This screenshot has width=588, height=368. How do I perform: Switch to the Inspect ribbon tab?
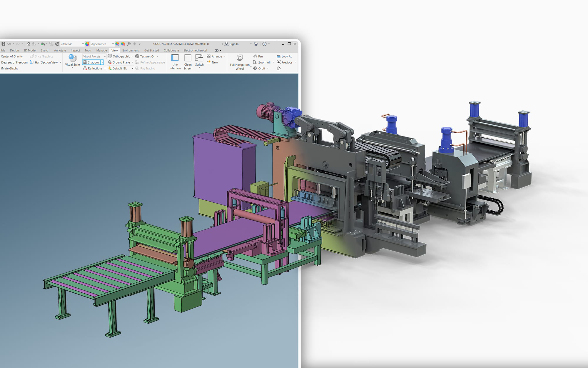click(75, 50)
